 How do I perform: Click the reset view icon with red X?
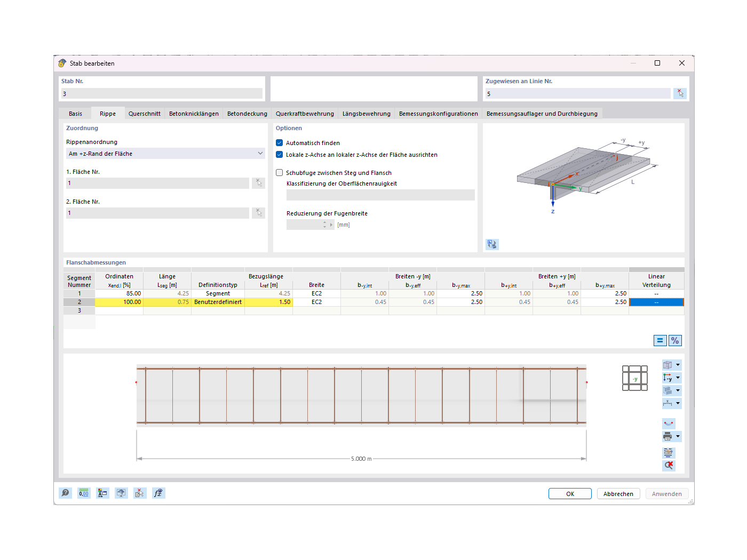(669, 465)
